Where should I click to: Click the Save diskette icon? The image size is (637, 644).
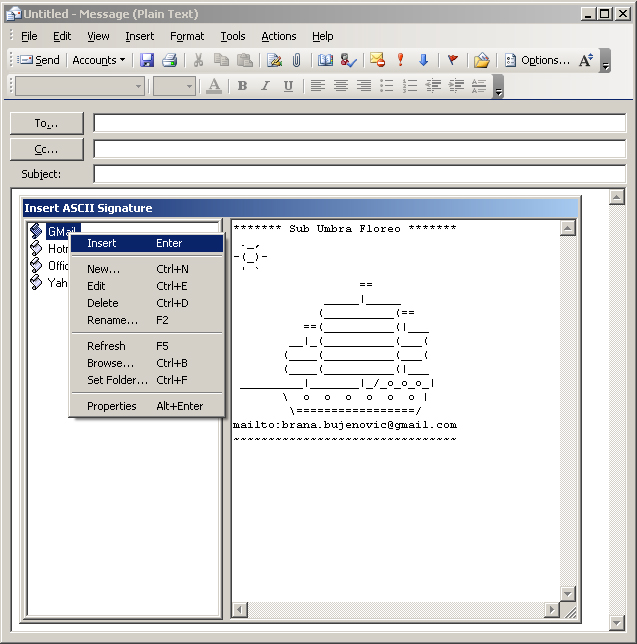147,60
